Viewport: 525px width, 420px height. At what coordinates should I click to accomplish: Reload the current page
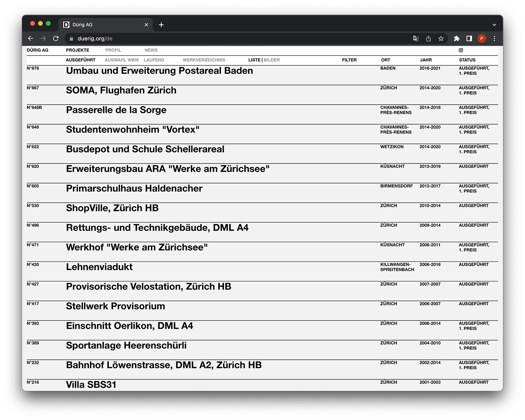point(56,38)
